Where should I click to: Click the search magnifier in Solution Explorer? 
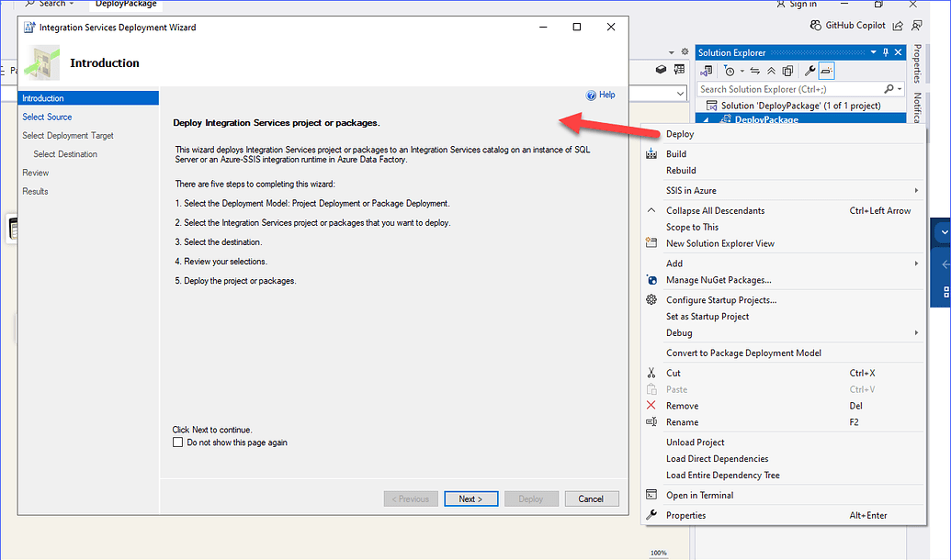tap(888, 88)
